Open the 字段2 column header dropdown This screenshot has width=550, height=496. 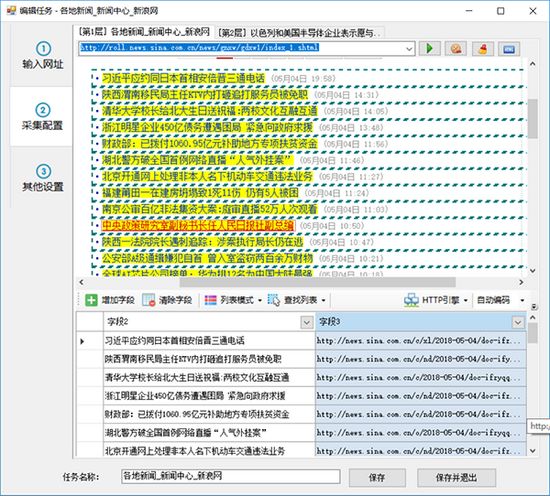pos(307,322)
